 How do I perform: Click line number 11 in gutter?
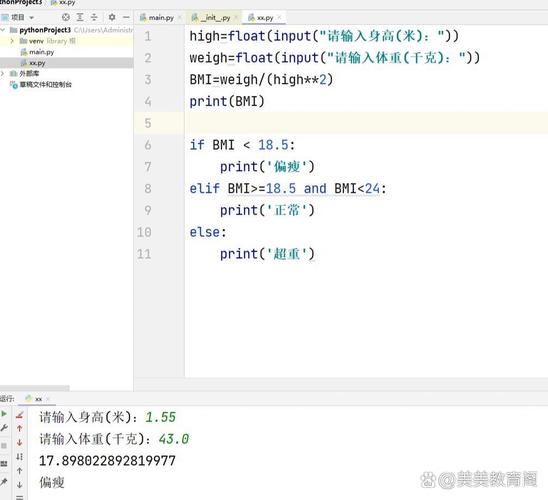[144, 254]
